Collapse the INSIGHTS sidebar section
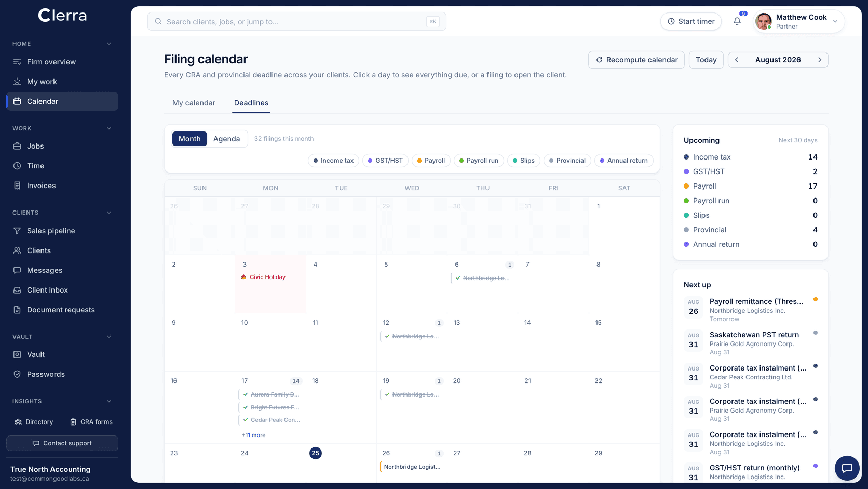Image resolution: width=868 pixels, height=489 pixels. click(109, 401)
